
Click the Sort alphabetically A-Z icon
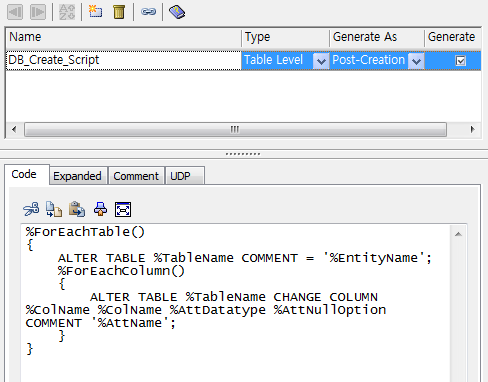coord(67,12)
